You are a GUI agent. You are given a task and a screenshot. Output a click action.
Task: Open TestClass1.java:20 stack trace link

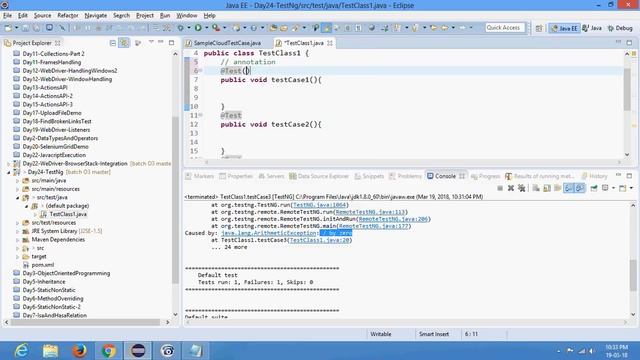[x=319, y=240]
